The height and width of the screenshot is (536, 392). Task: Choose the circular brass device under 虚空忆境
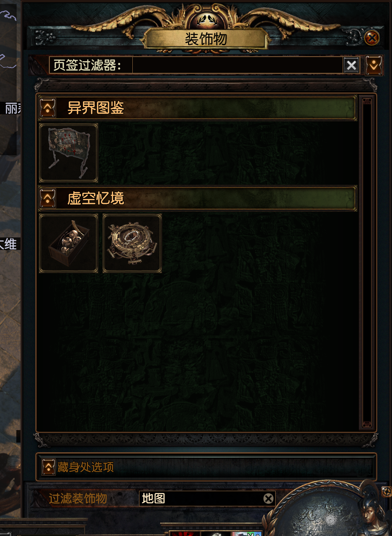(x=132, y=243)
